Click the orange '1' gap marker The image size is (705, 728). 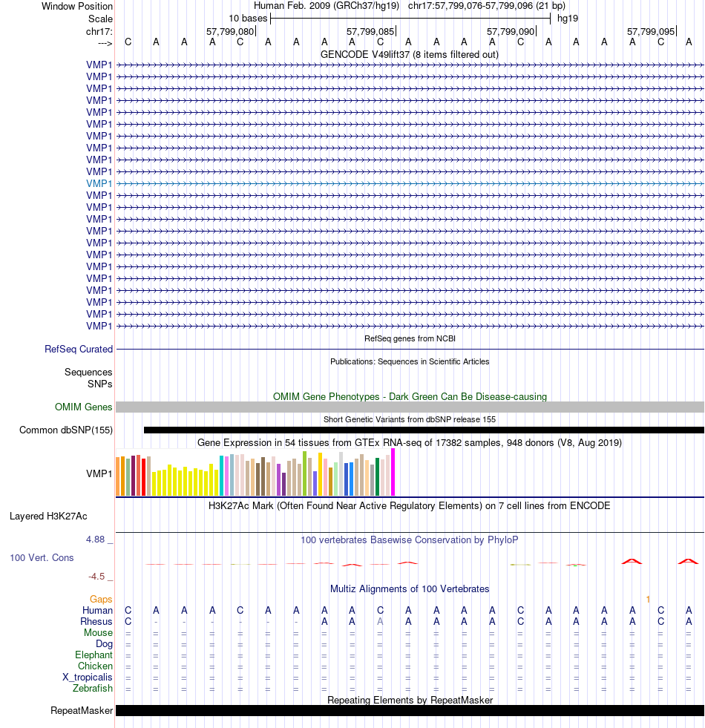pos(648,600)
